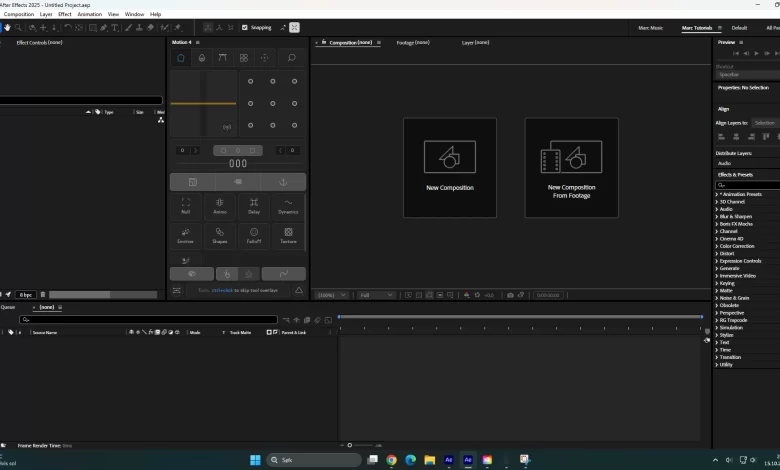780x470 pixels.
Task: Open the Animation menu
Action: [90, 14]
